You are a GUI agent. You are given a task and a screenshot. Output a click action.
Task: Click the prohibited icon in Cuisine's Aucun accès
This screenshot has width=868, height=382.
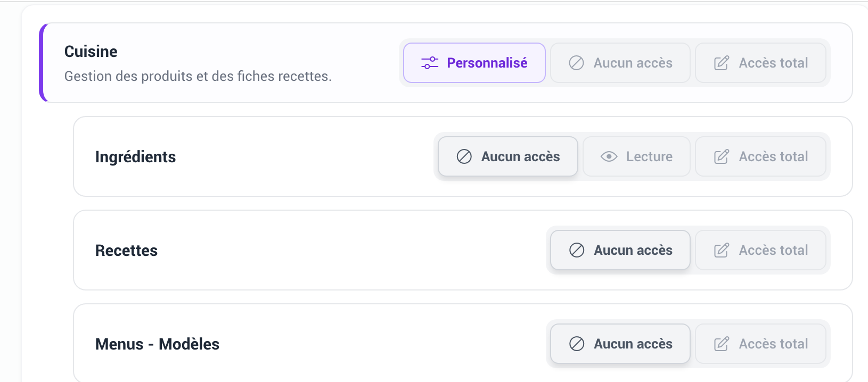coord(576,63)
